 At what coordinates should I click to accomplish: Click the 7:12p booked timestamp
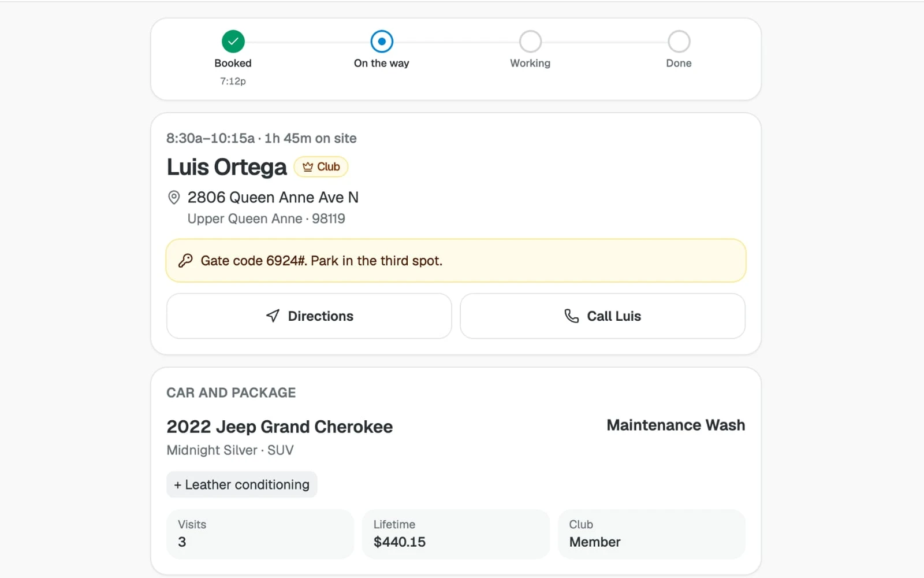point(233,81)
